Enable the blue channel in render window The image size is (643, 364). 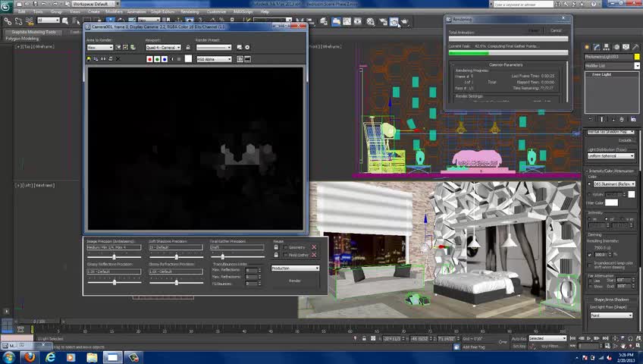pos(163,59)
